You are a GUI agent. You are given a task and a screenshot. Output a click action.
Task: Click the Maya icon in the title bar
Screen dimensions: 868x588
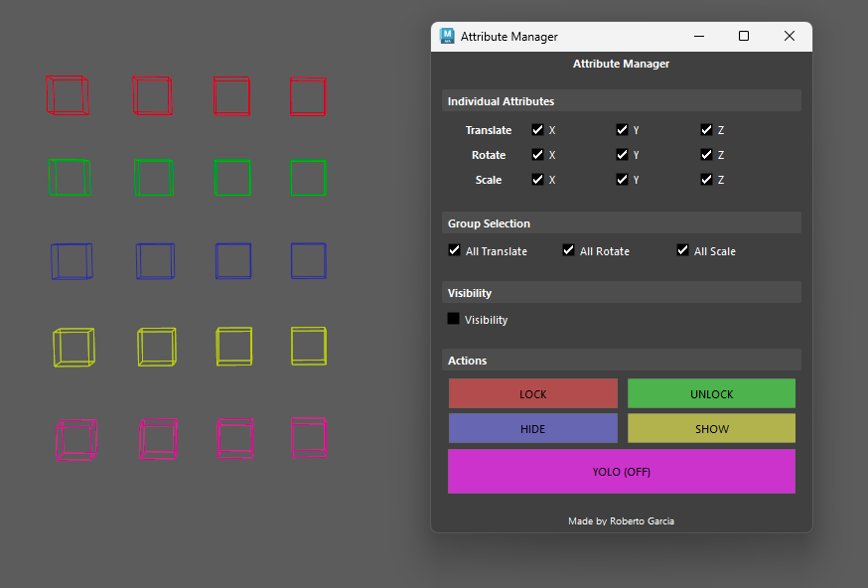pos(447,36)
